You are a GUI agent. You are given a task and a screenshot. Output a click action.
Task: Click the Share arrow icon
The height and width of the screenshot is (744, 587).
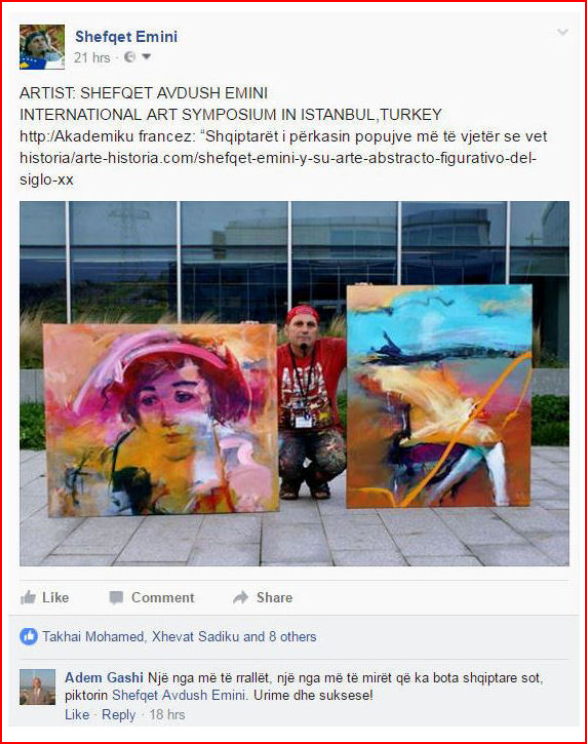241,597
